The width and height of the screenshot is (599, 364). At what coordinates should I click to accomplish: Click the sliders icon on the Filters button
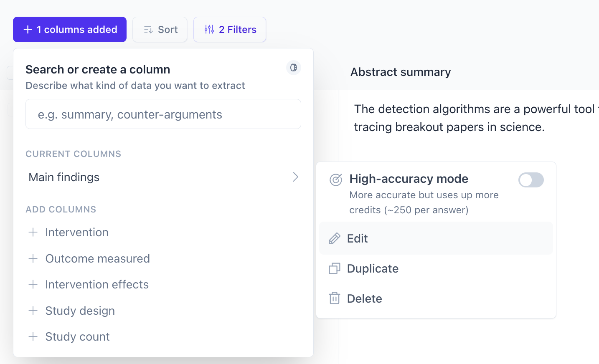pos(209,29)
